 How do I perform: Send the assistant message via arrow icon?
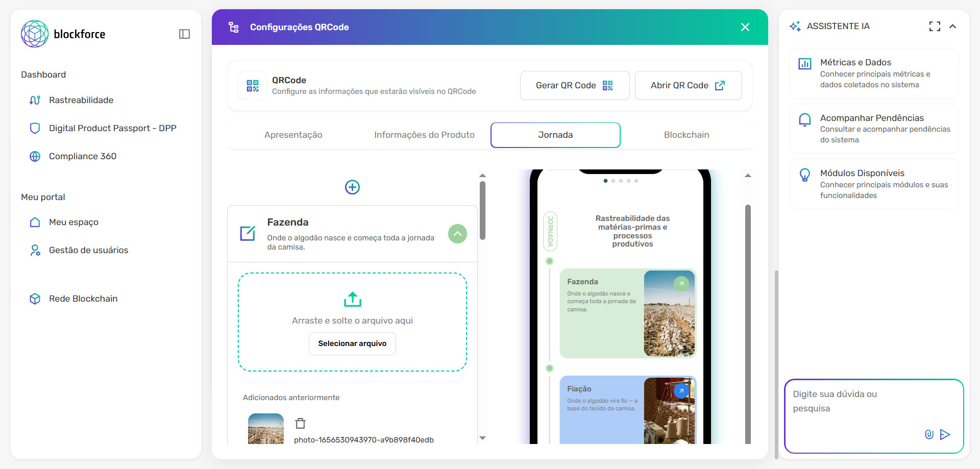coord(945,434)
